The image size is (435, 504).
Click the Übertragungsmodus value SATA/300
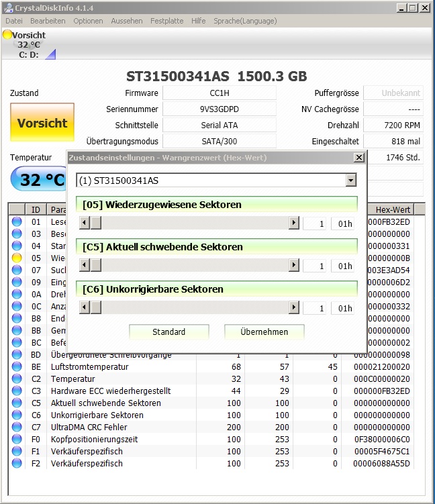point(220,141)
